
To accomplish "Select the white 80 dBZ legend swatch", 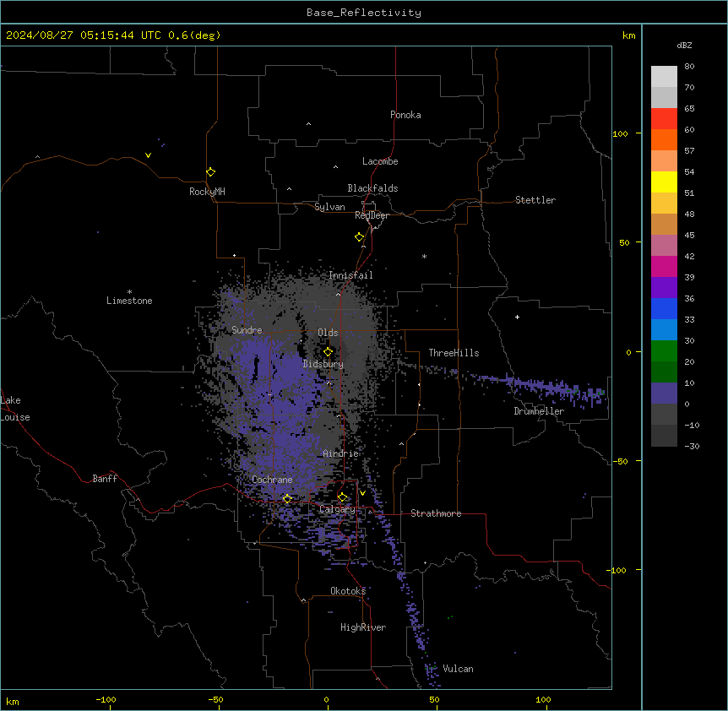I will [x=664, y=77].
